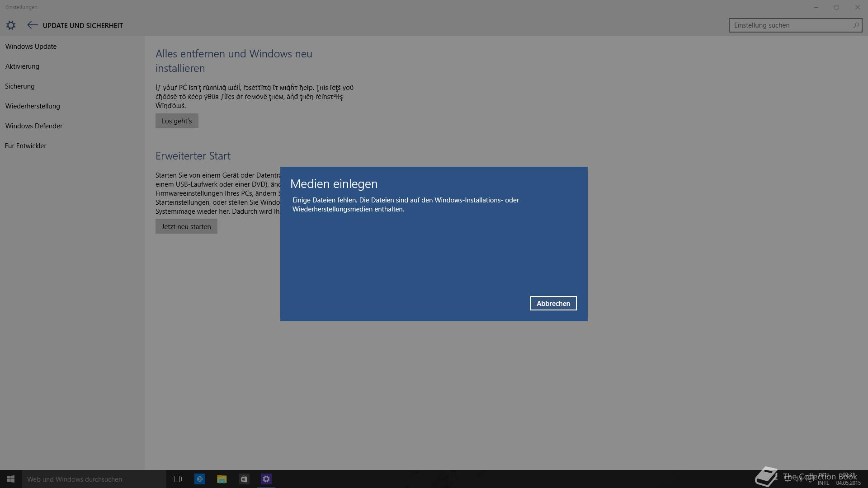Screen dimensions: 868x488
Task: Open Für Entwickler section
Action: (26, 146)
